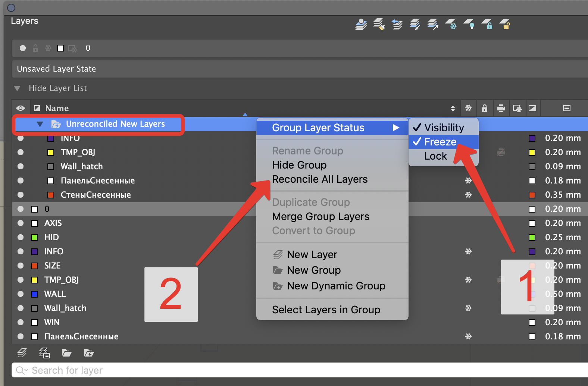Click the Layer Isolate icon
The image size is (588, 386).
(415, 25)
